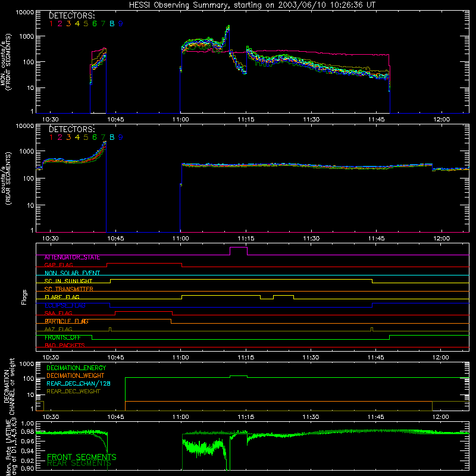Screen dimensions: 476x476
Task: Click DETECTORS: label in front segments plot
Action: 72,15
